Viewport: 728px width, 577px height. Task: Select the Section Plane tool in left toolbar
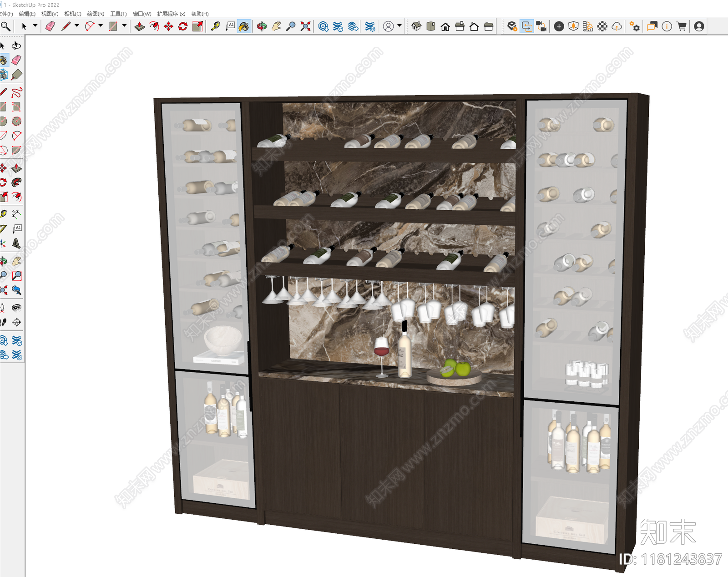pos(17,323)
